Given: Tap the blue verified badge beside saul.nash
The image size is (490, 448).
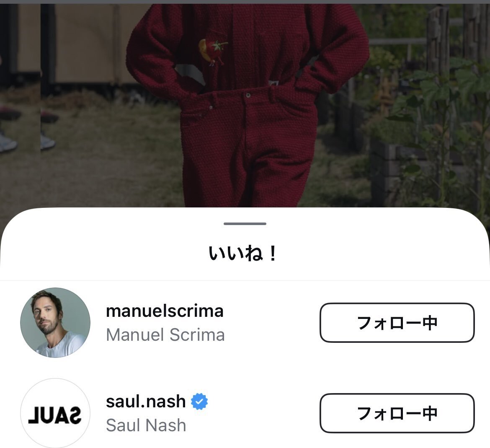Looking at the screenshot, I should tap(199, 401).
